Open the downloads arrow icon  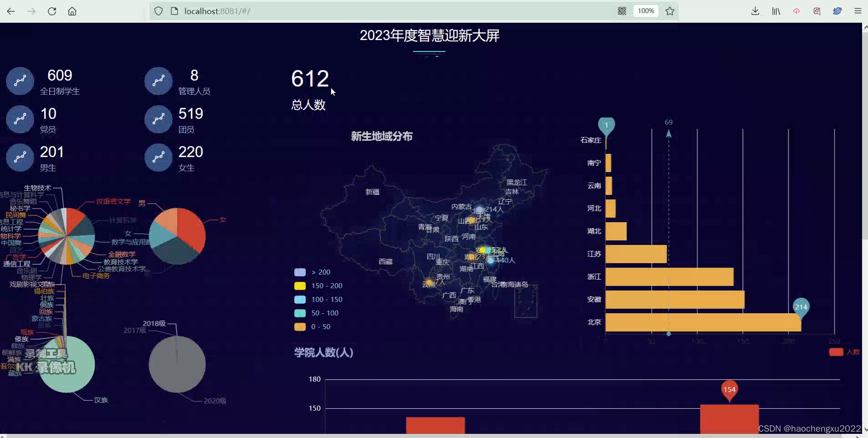pyautogui.click(x=755, y=11)
